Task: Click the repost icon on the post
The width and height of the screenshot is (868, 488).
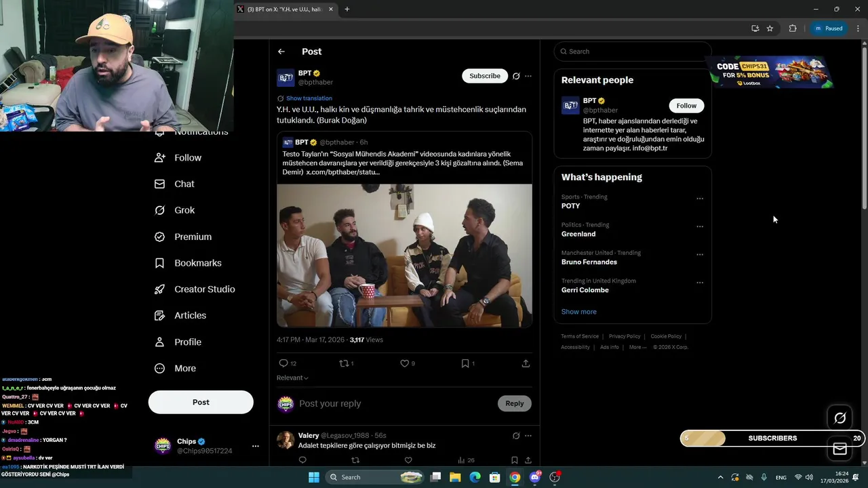Action: (x=344, y=363)
